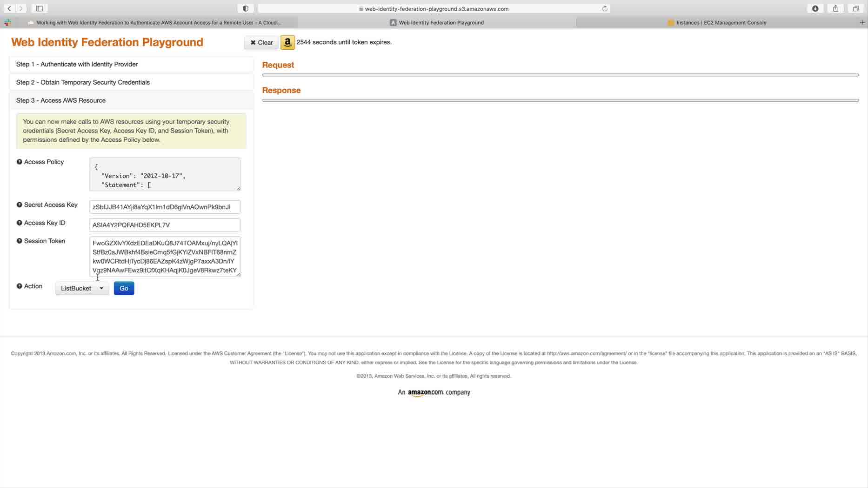Click the Response heading
The image size is (868, 488).
point(281,90)
